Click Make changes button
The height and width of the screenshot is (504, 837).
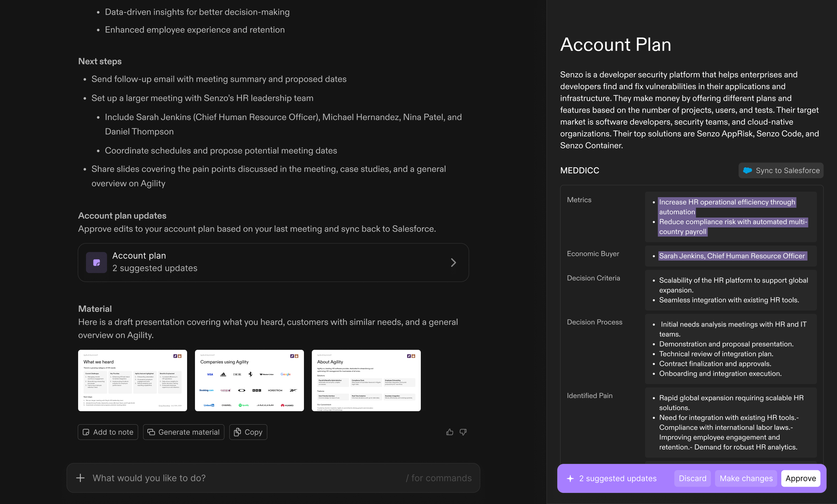[746, 478]
